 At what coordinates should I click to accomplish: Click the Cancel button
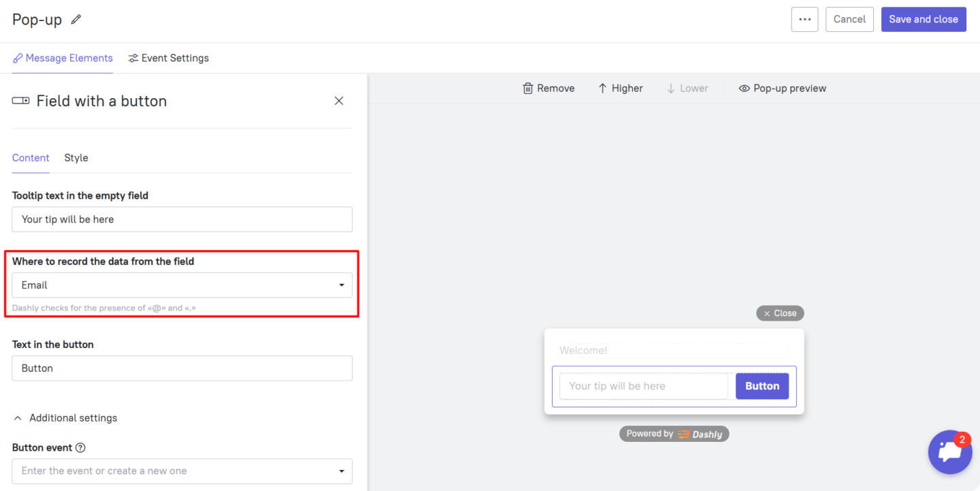tap(849, 19)
